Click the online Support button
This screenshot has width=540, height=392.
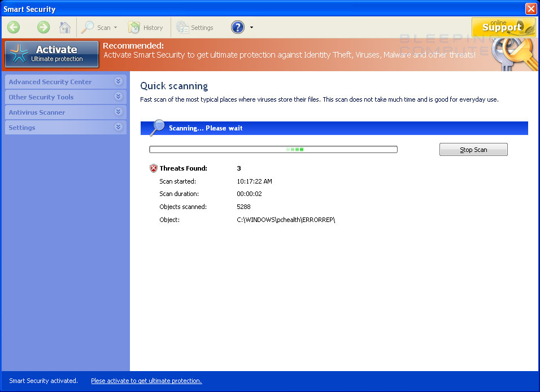pyautogui.click(x=503, y=27)
